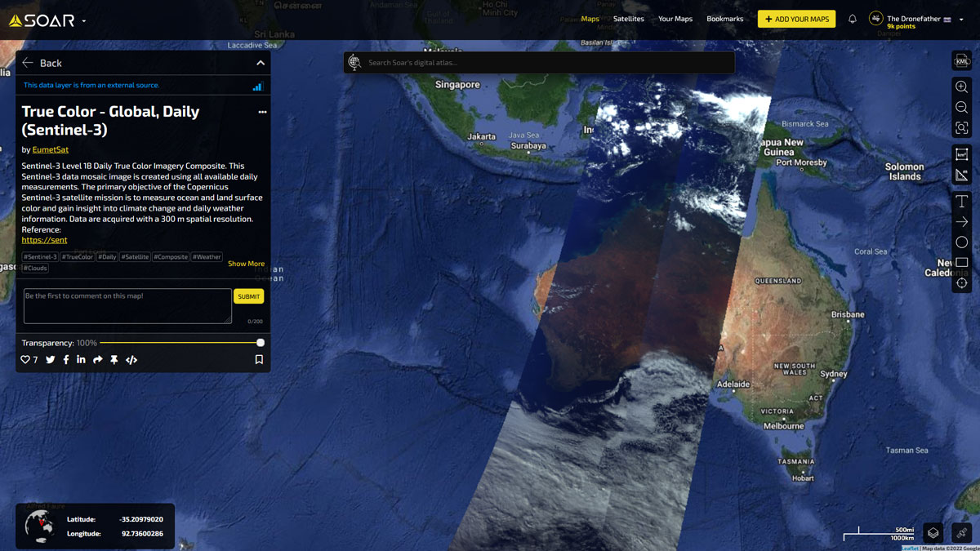Go to Your Maps tab
Image resolution: width=980 pixels, height=551 pixels.
click(675, 19)
